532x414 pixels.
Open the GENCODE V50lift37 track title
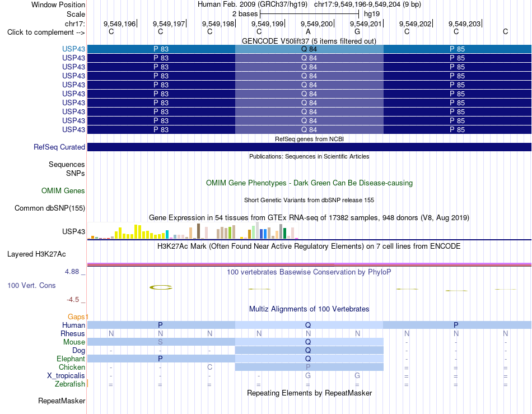click(309, 41)
